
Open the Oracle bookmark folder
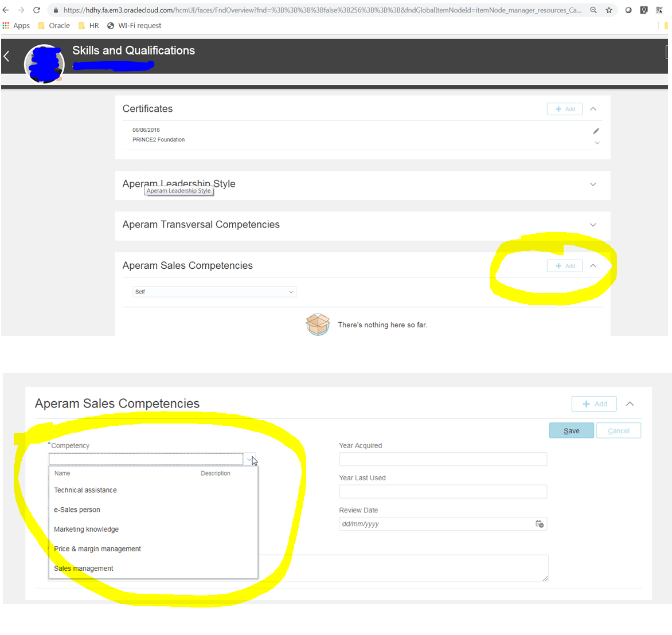pos(54,26)
